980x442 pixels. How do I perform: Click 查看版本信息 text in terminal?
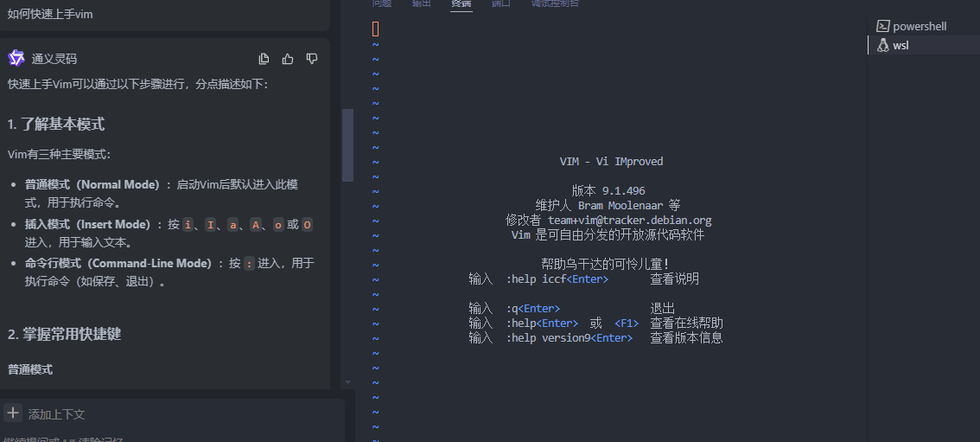686,337
